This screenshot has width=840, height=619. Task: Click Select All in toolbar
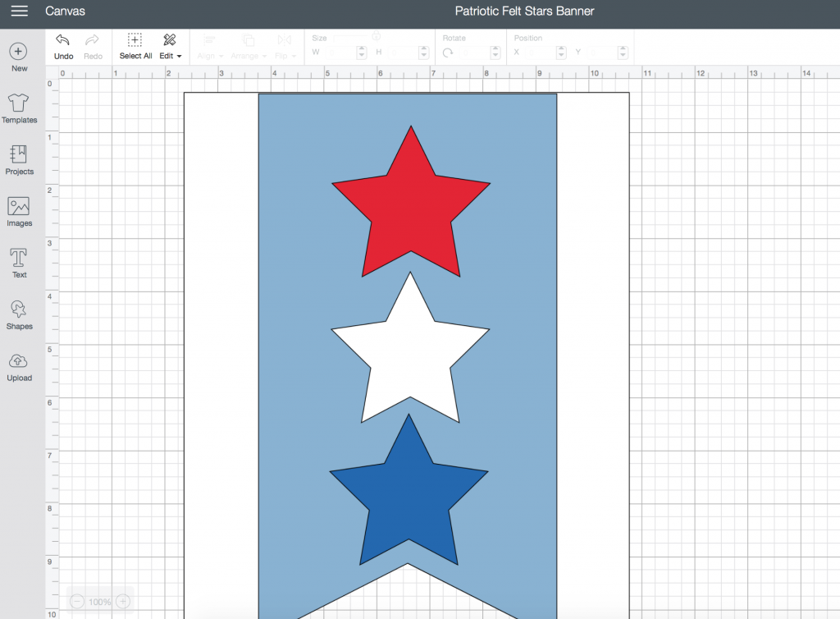tap(135, 47)
